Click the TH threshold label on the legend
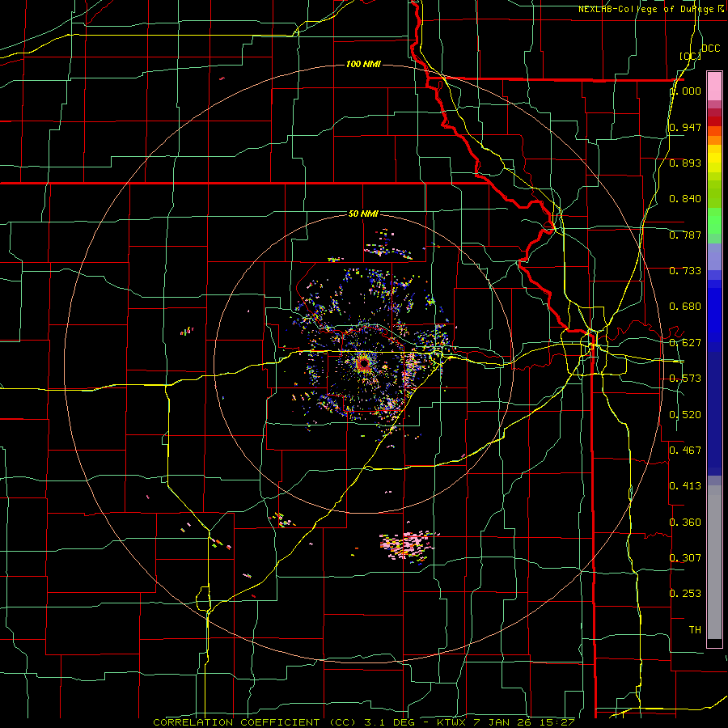Viewport: 728px width, 728px height. click(x=695, y=630)
